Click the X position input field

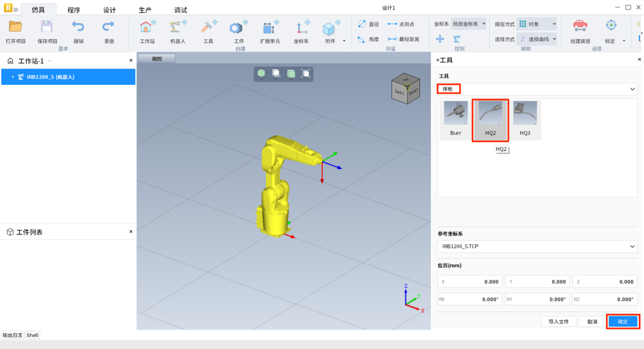470,282
